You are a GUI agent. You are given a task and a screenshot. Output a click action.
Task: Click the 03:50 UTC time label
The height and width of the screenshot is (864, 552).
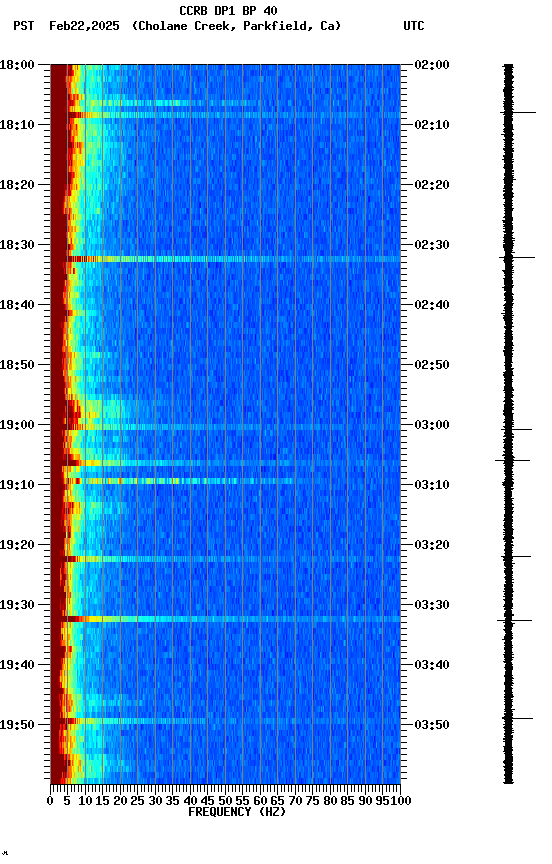point(432,725)
